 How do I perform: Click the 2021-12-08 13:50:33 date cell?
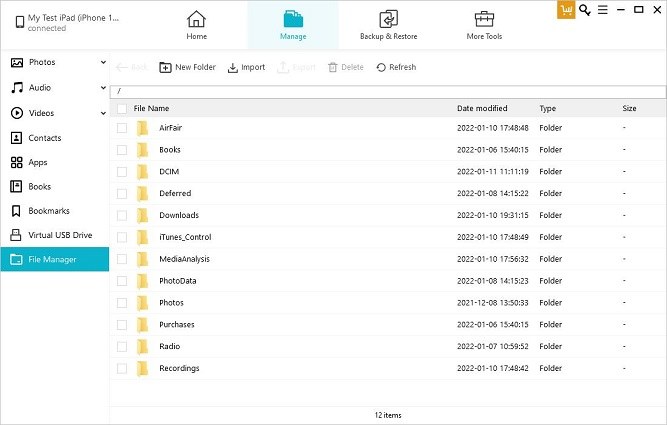[x=493, y=303]
